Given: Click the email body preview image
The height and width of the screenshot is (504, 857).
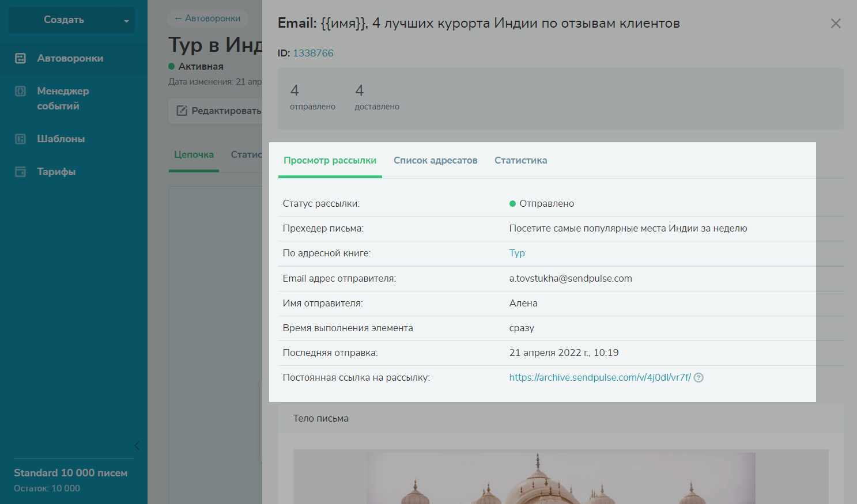Looking at the screenshot, I should pyautogui.click(x=560, y=477).
